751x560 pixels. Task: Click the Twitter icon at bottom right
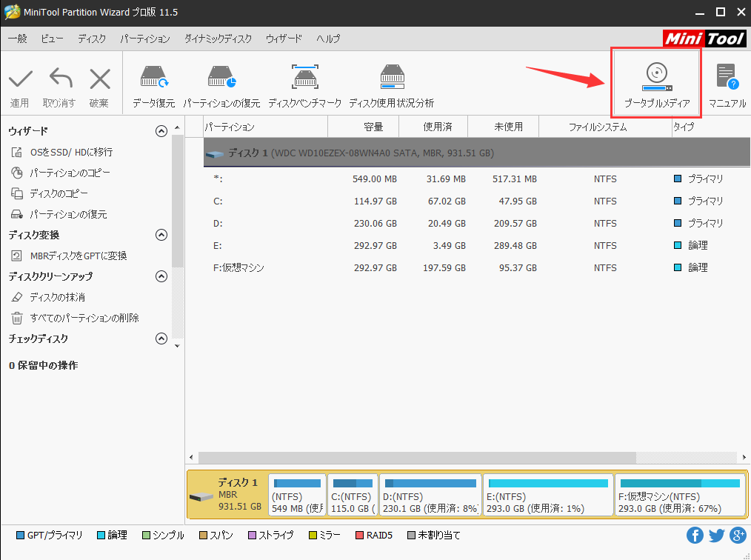point(716,535)
